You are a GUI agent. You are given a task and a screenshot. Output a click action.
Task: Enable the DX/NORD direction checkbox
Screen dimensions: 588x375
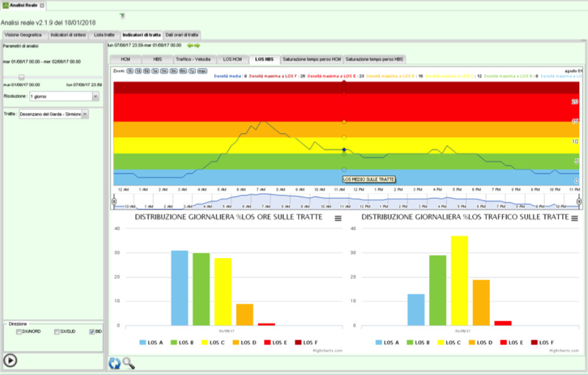19,332
